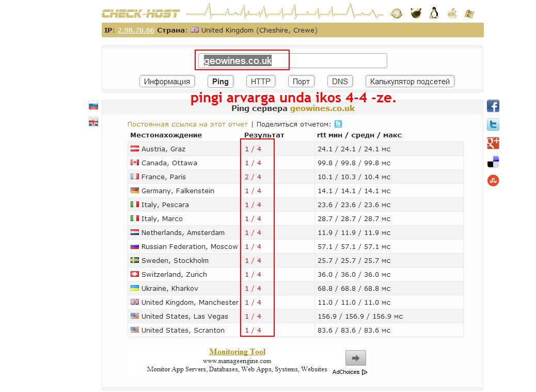Image resolution: width=536 pixels, height=392 pixels.
Task: Click the AdChoices triangle icon
Action: pyautogui.click(x=365, y=372)
